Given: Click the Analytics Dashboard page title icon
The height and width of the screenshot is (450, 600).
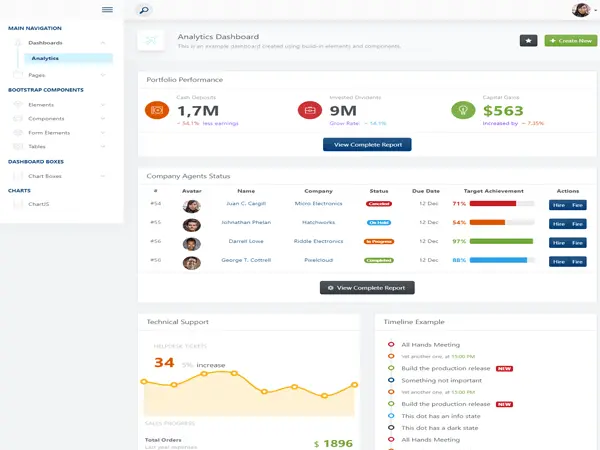Looking at the screenshot, I should 151,40.
